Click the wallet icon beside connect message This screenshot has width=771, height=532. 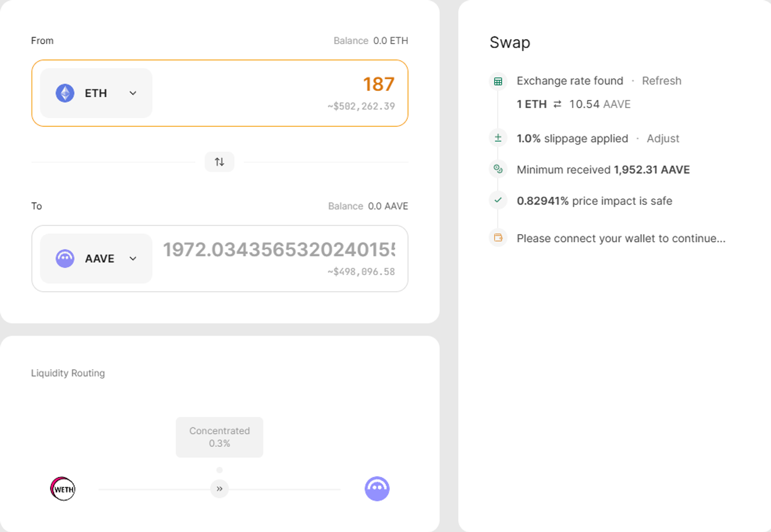click(x=498, y=238)
